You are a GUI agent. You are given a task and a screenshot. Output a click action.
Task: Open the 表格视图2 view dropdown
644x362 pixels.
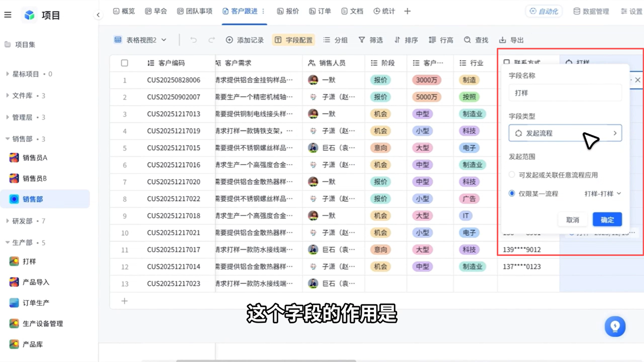(140, 40)
